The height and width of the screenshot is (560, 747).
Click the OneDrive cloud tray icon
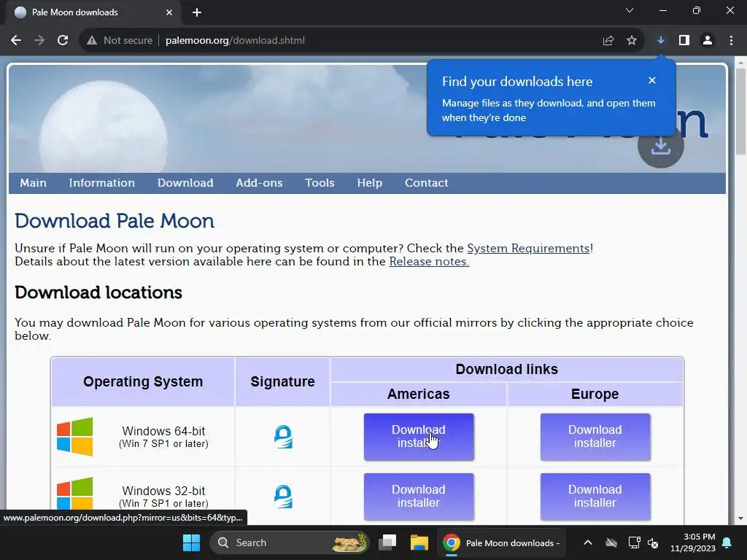click(611, 542)
